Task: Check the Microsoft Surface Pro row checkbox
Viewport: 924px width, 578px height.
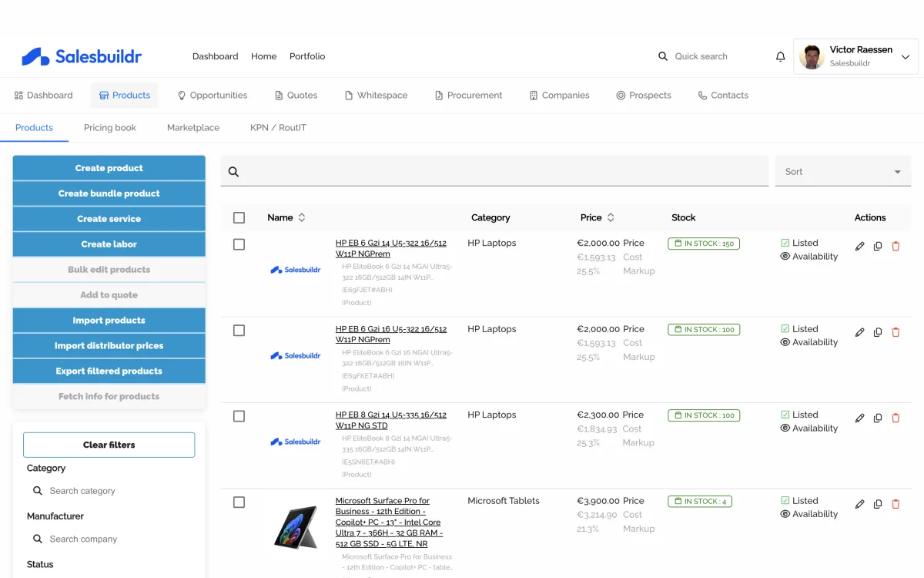Action: [239, 502]
